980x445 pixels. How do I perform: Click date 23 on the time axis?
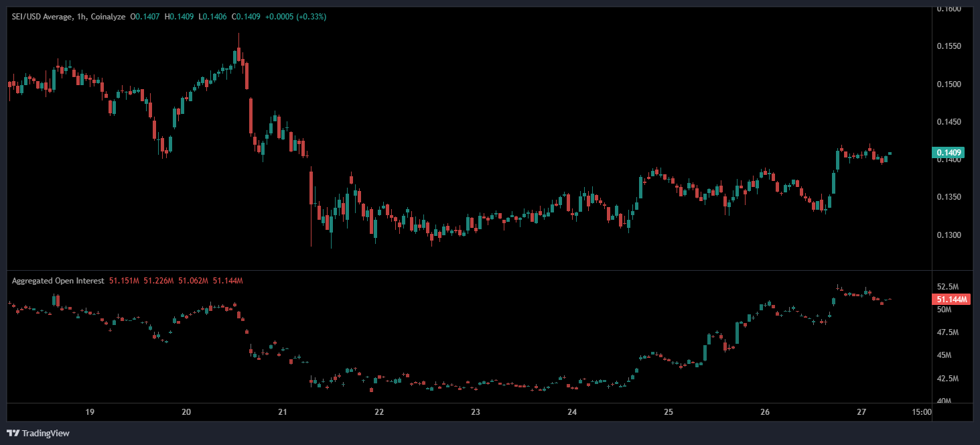tap(475, 411)
